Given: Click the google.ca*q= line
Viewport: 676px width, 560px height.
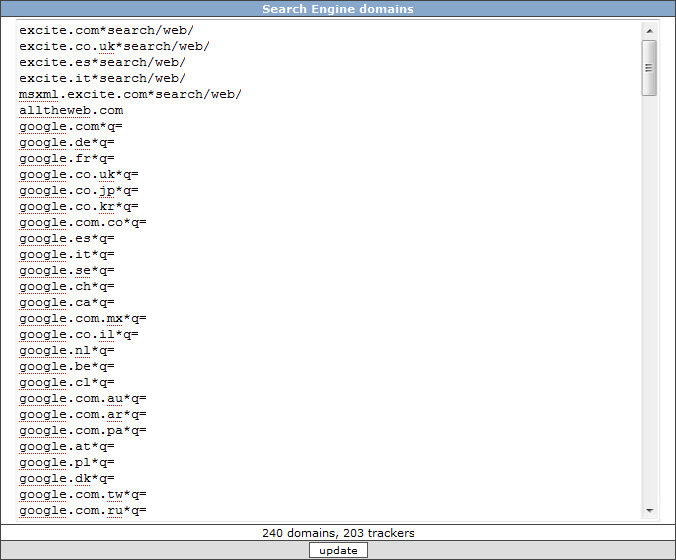Looking at the screenshot, I should 67,302.
